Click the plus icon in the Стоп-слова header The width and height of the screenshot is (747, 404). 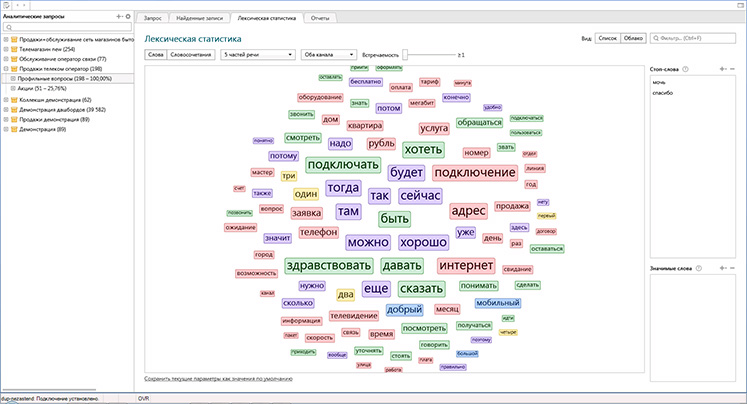(723, 69)
